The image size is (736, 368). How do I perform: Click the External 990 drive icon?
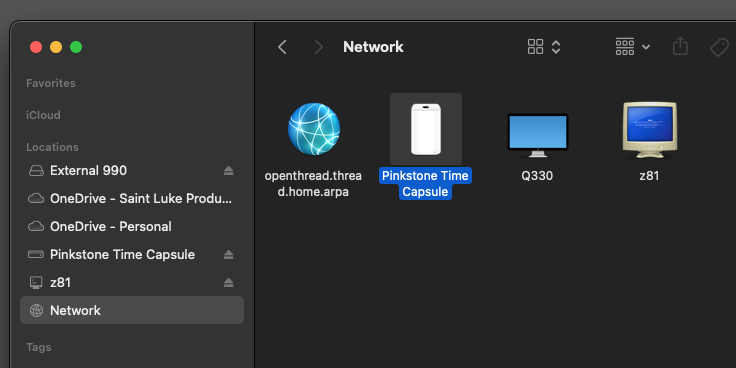point(36,170)
